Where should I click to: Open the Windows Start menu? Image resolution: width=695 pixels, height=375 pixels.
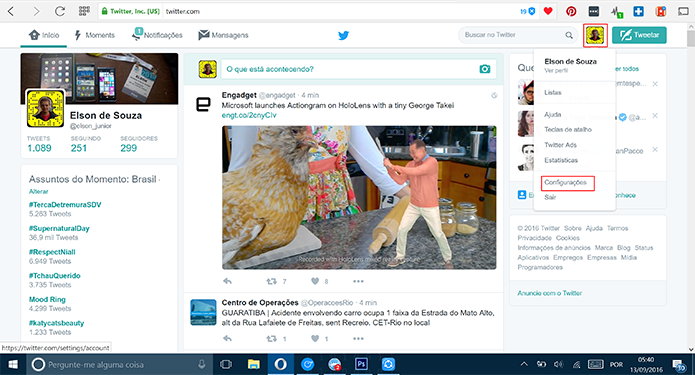coord(13,364)
